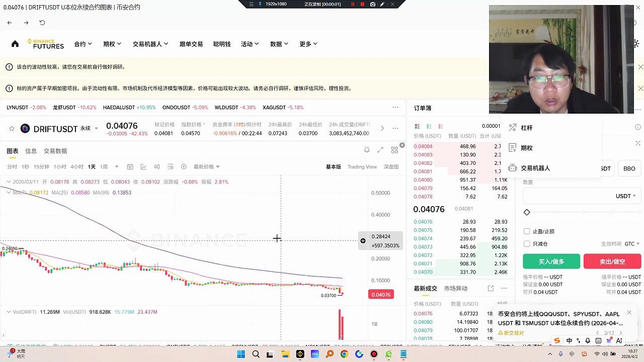The width and height of the screenshot is (644, 362).
Task: Click the green 买入/做多 button
Action: tap(551, 261)
